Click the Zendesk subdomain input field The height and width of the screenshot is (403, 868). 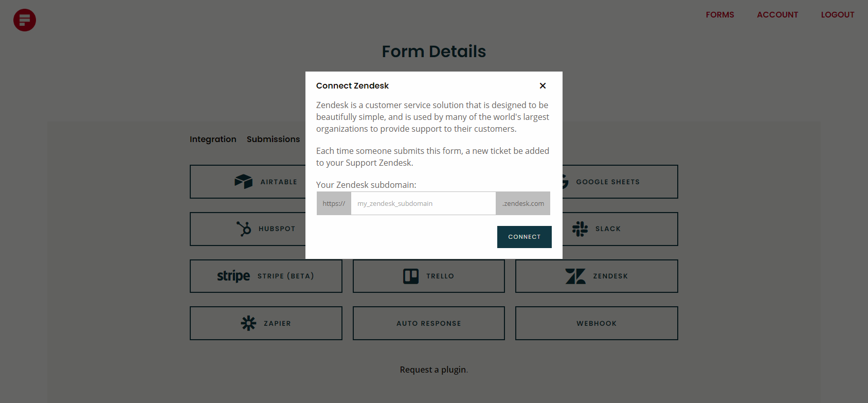click(x=423, y=203)
